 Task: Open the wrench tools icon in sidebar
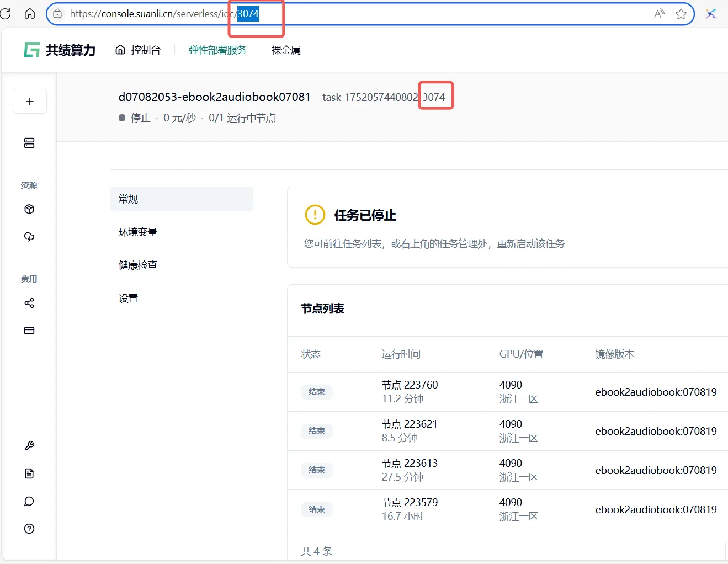[x=29, y=446]
